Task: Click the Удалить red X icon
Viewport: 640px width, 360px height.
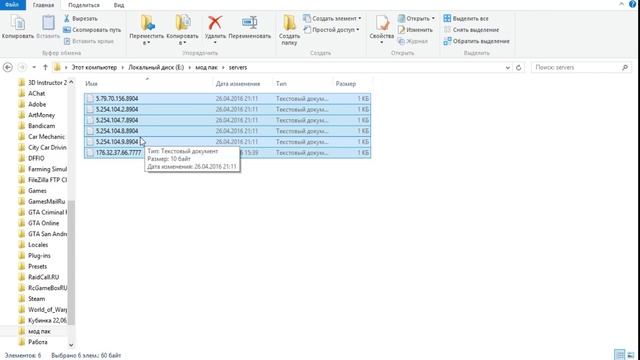Action: point(215,24)
